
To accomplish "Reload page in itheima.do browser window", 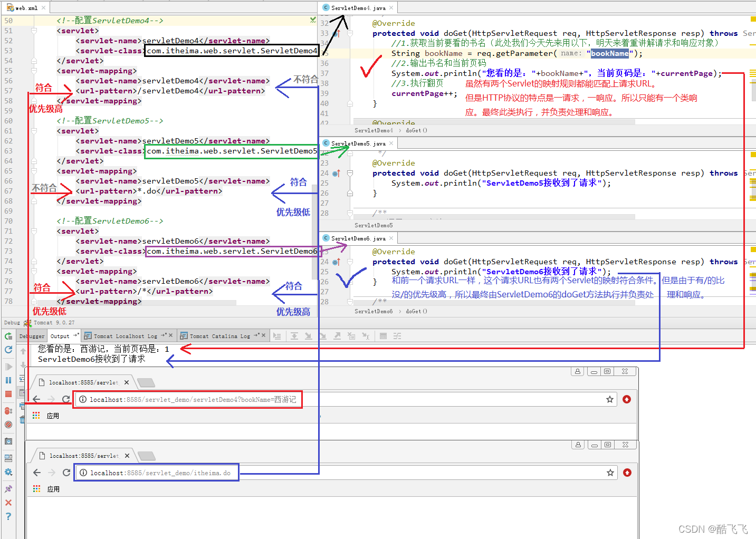I will (x=66, y=473).
